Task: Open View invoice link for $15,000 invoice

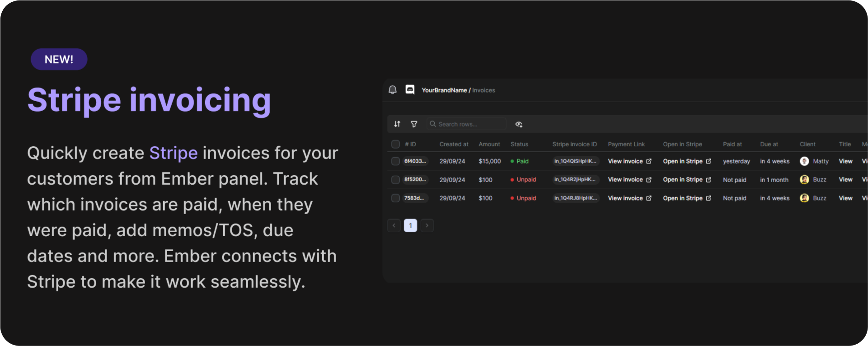Action: pyautogui.click(x=625, y=161)
